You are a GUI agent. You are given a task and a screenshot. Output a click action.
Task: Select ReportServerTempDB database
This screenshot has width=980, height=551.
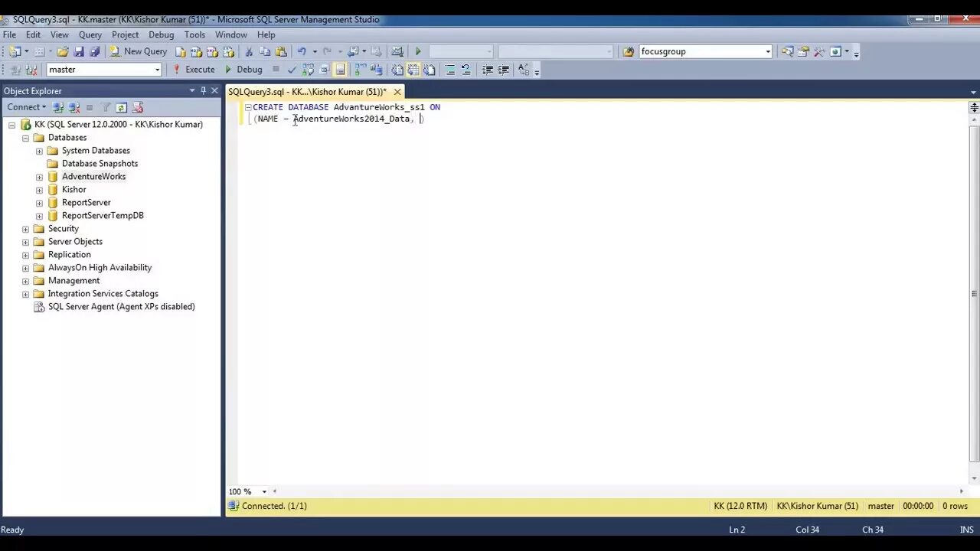pyautogui.click(x=103, y=216)
